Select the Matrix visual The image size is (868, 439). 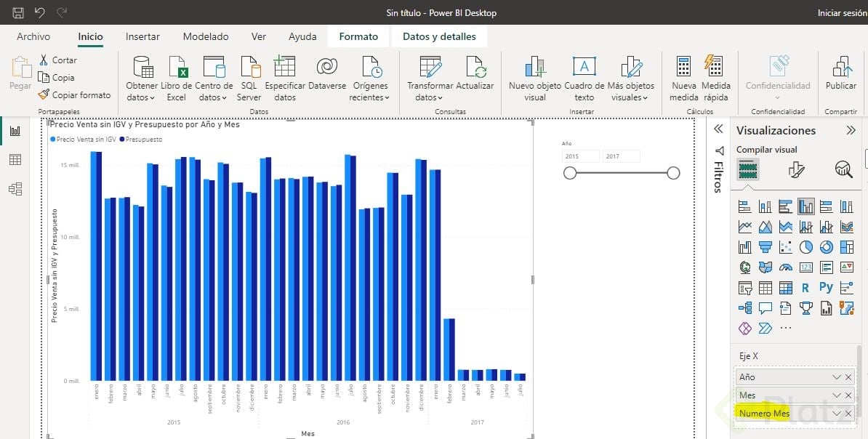click(x=786, y=288)
